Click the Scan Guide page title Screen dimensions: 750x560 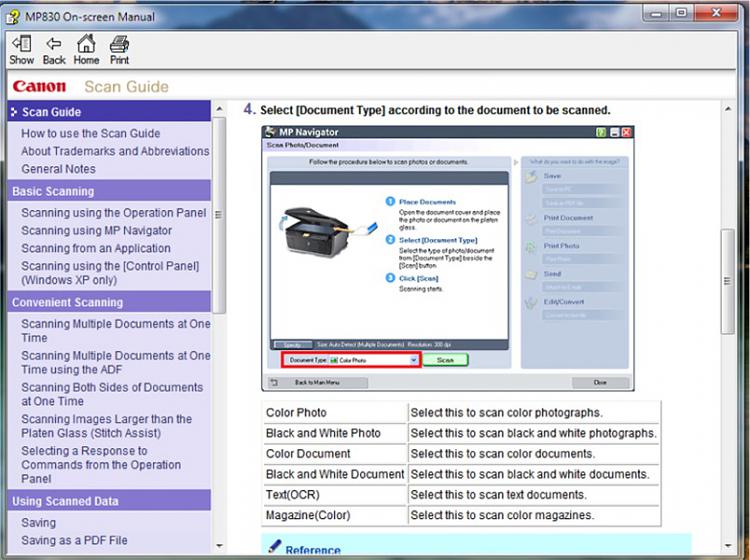(x=126, y=87)
